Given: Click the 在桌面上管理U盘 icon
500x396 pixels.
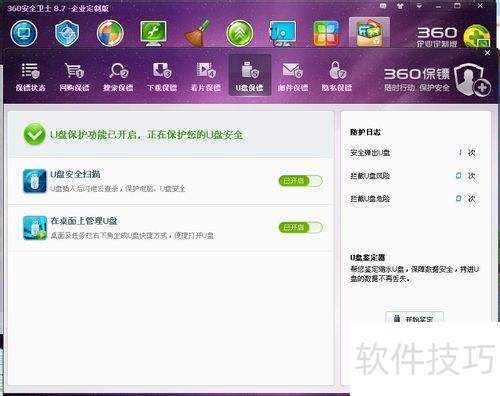Looking at the screenshot, I should tap(35, 228).
